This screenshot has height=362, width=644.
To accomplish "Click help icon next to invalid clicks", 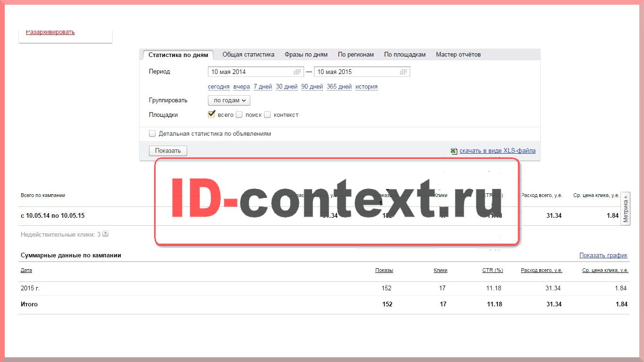I will pyautogui.click(x=105, y=234).
